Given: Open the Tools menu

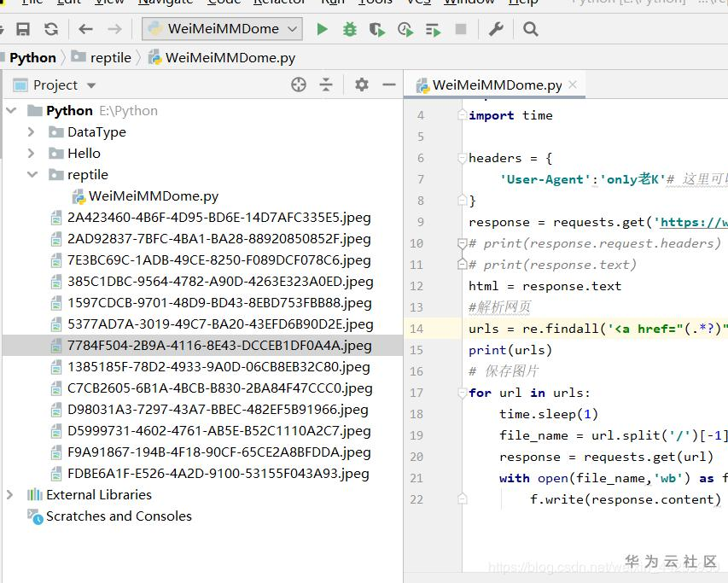Looking at the screenshot, I should point(376,3).
